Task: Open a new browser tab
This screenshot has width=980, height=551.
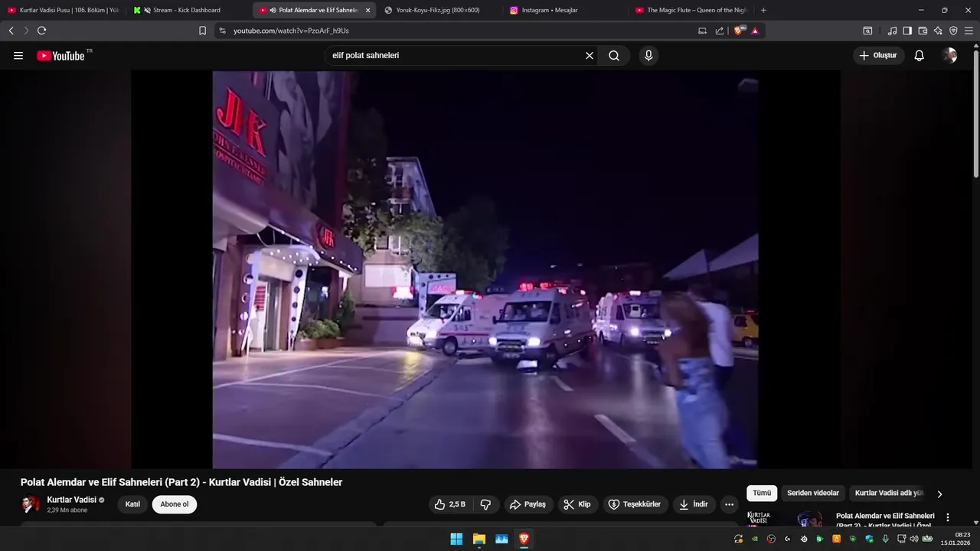Action: pos(763,10)
